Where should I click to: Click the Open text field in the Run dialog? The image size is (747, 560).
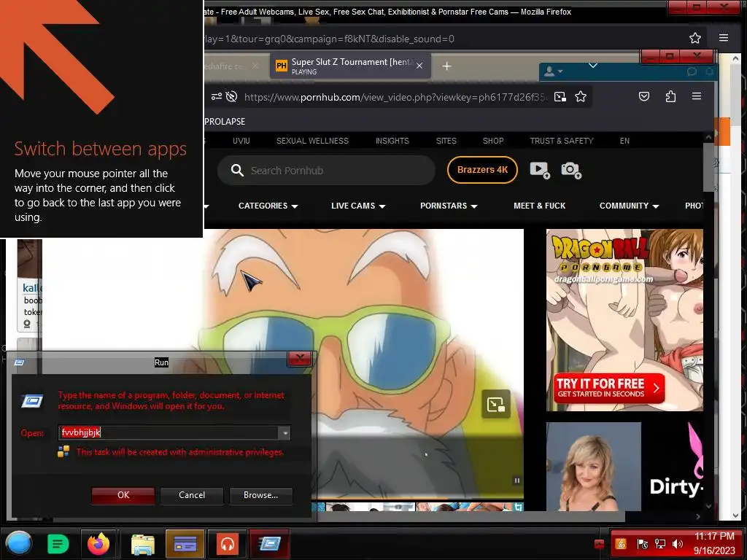[169, 433]
